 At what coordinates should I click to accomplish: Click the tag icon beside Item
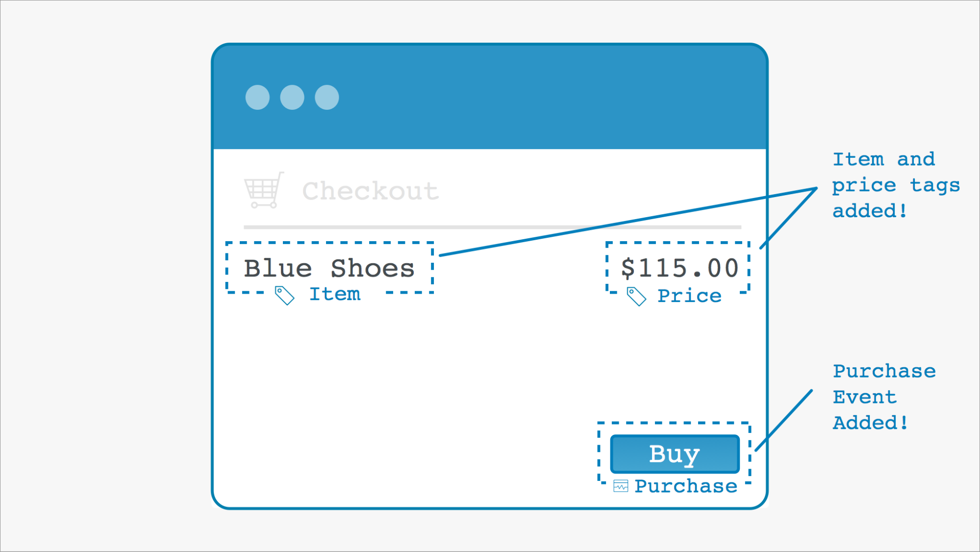[284, 296]
